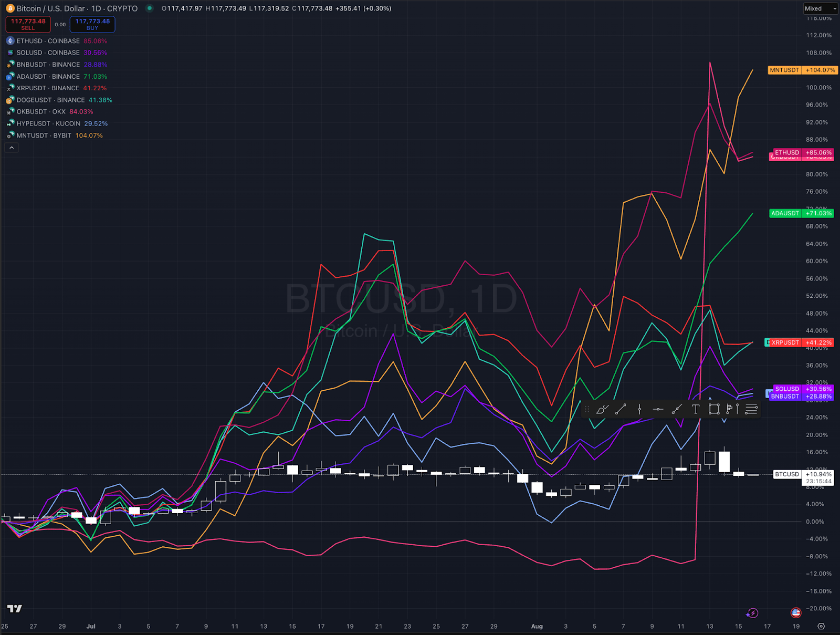Viewport: 840px width, 635px height.
Task: Click the 100.00% level on price axis
Action: coord(818,88)
